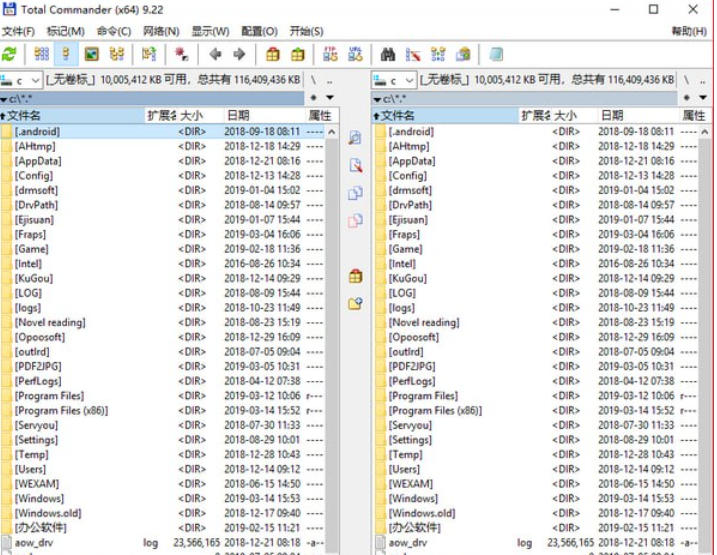Open synchronize directories toolbar icon
This screenshot has width=717, height=555.
pos(438,54)
